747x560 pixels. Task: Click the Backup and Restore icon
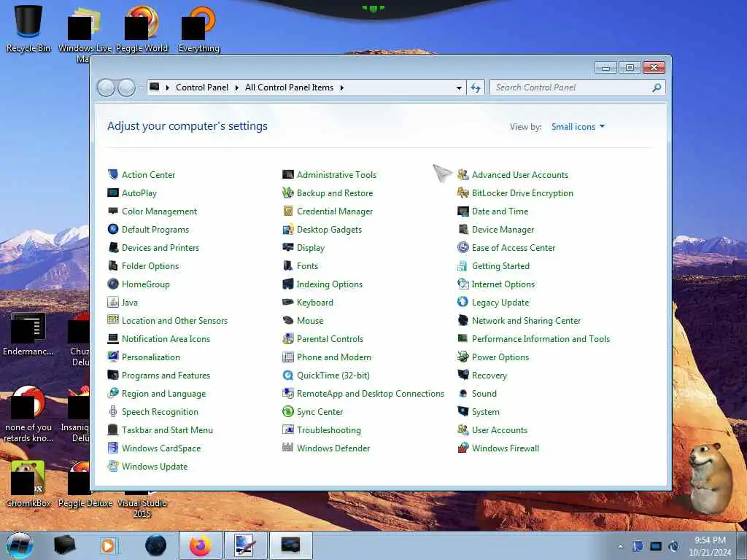tap(287, 192)
